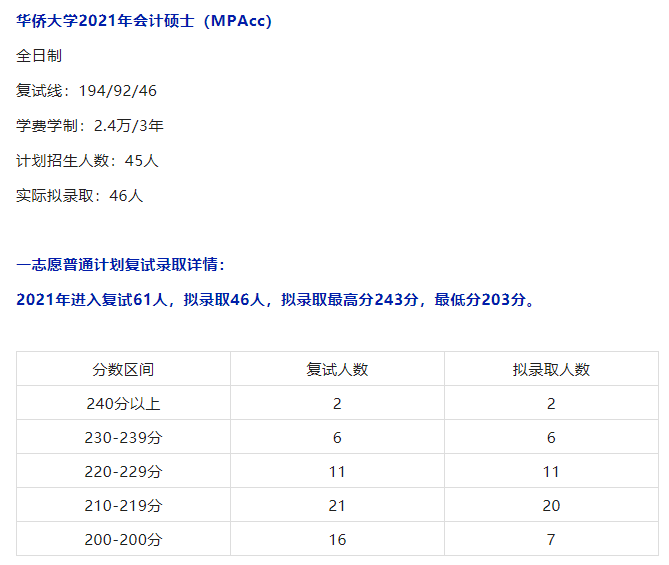This screenshot has height=565, width=669.
Task: Click the line 复试线: 194/92/46
Action: pyautogui.click(x=87, y=90)
